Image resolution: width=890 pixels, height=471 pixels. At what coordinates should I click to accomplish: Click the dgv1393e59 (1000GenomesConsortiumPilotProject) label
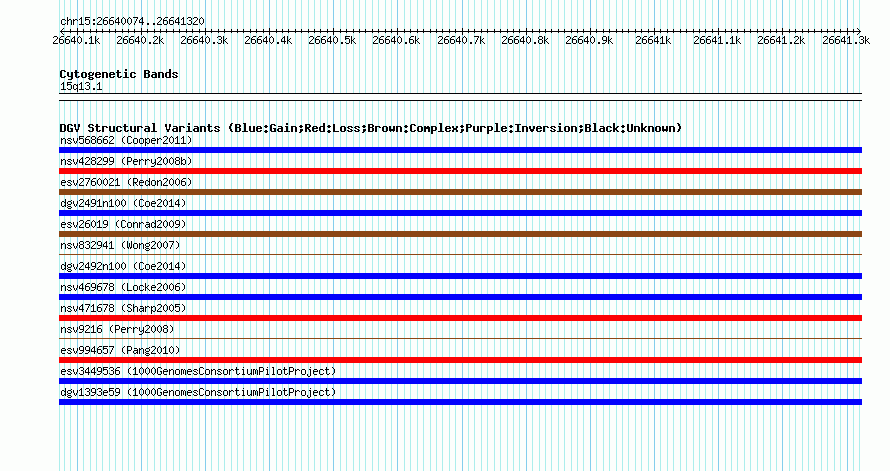198,392
